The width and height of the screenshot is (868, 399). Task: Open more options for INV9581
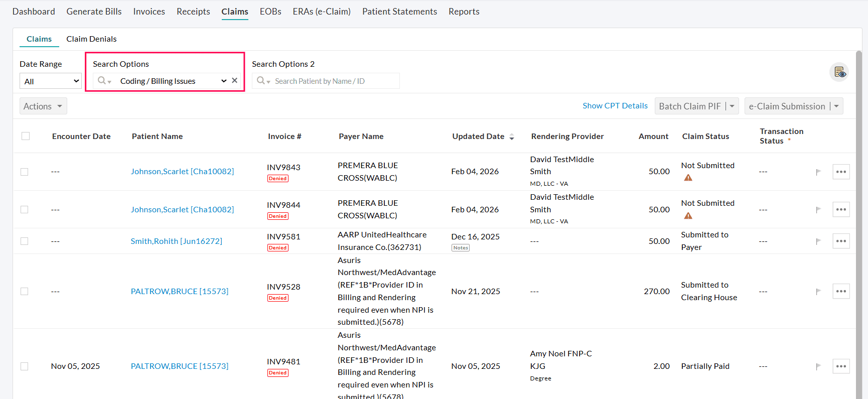(x=841, y=241)
